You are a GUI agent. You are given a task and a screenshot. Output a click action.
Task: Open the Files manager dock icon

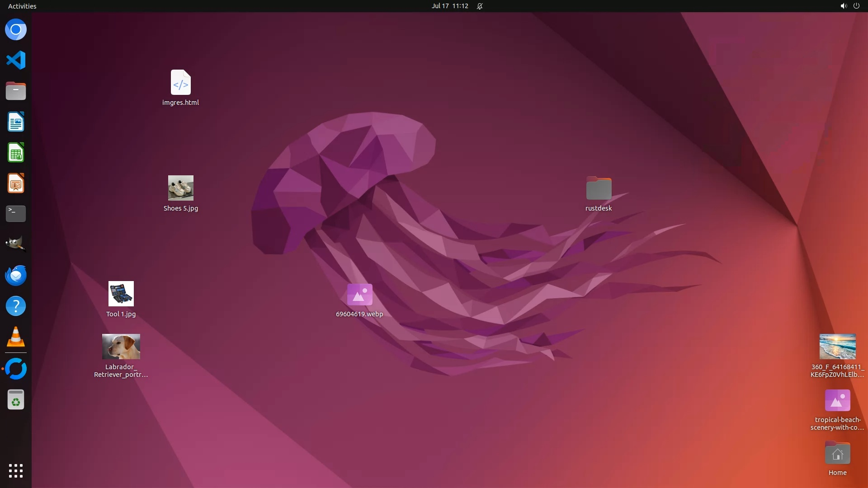tap(16, 91)
